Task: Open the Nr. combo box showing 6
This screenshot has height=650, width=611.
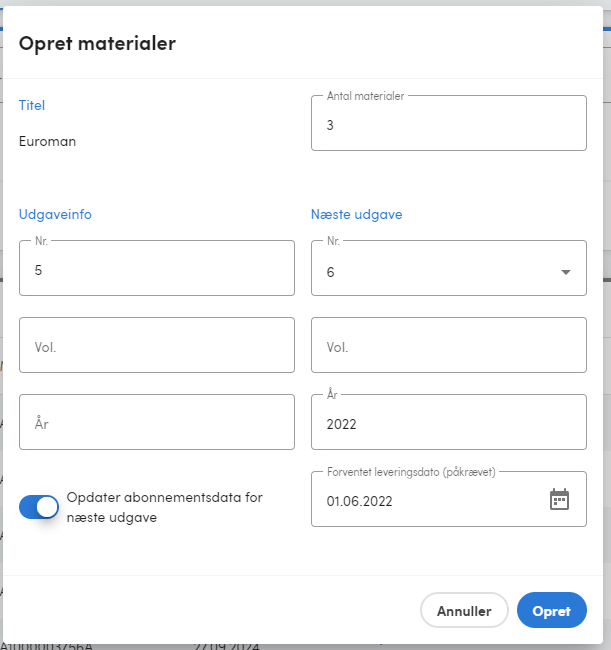Action: tap(449, 268)
